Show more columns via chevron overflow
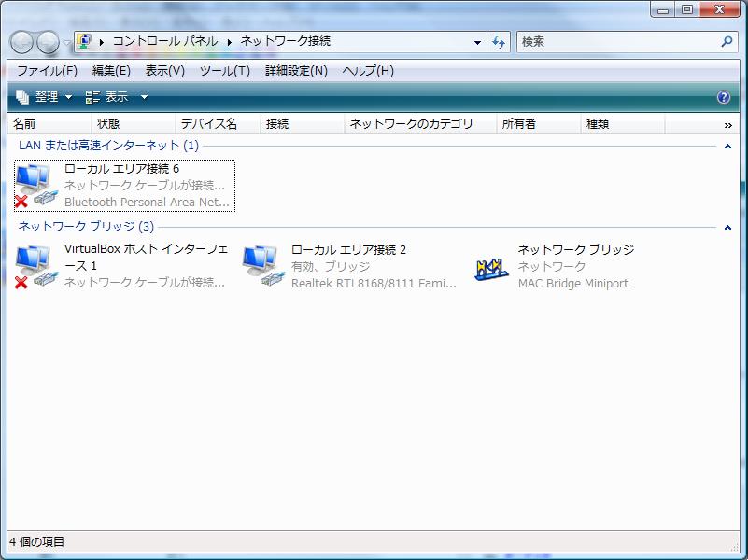The height and width of the screenshot is (560, 748). click(727, 125)
